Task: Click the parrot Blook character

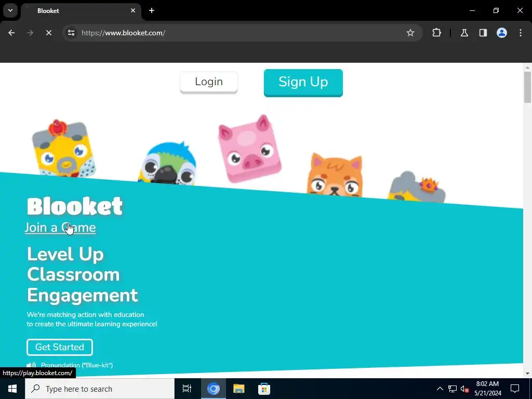Action: coord(167,164)
